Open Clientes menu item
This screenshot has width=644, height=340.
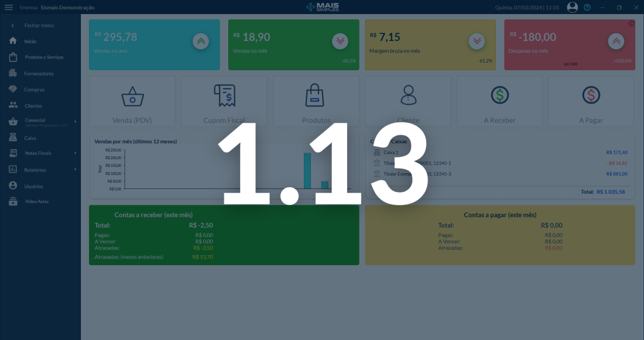click(33, 106)
